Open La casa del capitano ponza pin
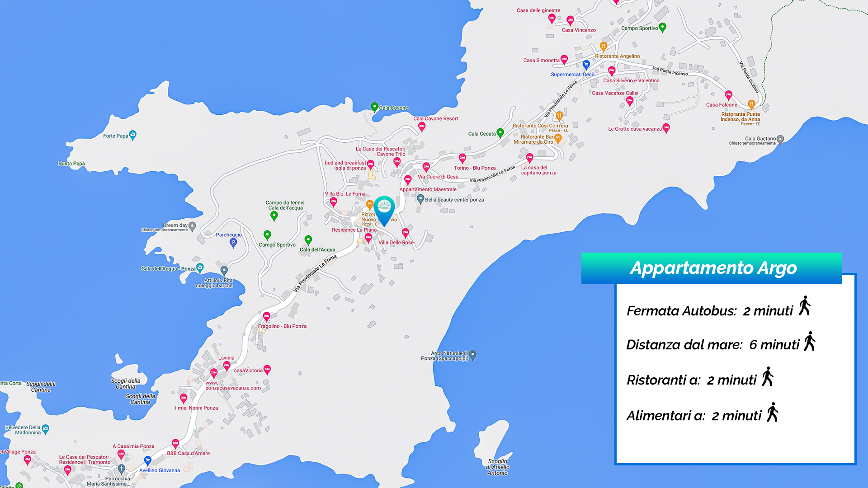The height and width of the screenshot is (488, 868). tap(530, 158)
